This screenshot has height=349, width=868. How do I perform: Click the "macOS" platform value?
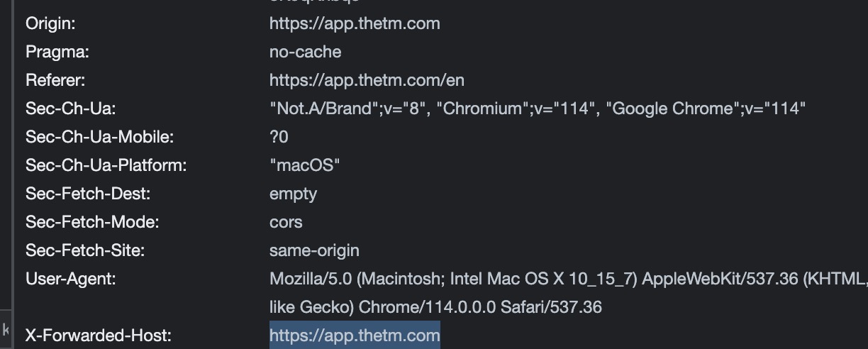(305, 165)
